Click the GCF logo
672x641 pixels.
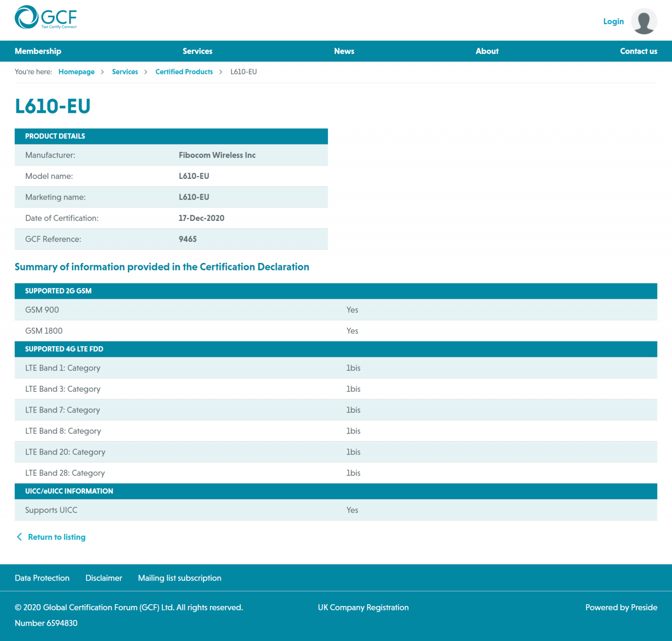[45, 18]
